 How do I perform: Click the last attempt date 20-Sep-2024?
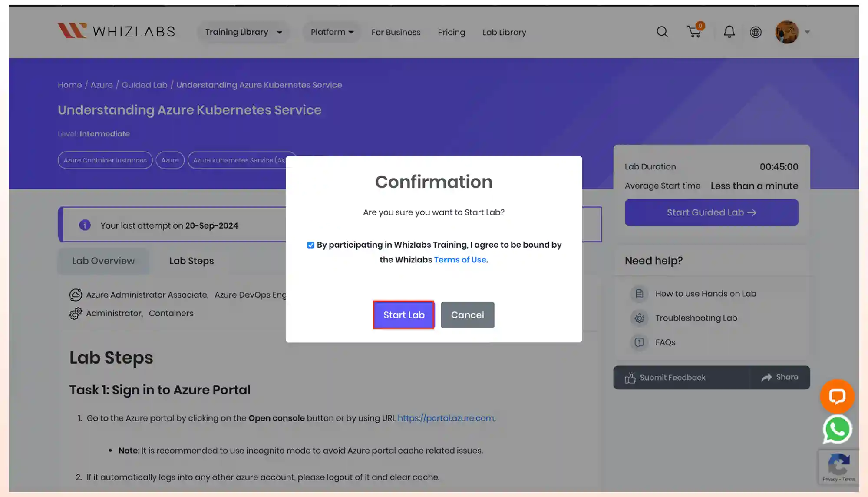click(x=211, y=225)
